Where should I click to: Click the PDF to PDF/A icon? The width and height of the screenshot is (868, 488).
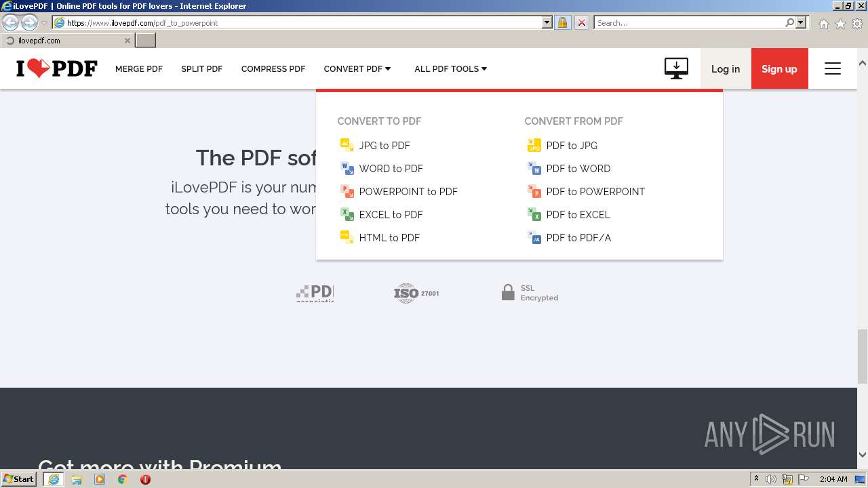(x=534, y=237)
